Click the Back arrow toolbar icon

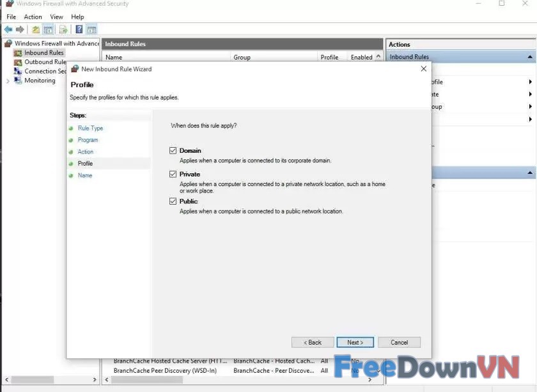tap(8, 29)
